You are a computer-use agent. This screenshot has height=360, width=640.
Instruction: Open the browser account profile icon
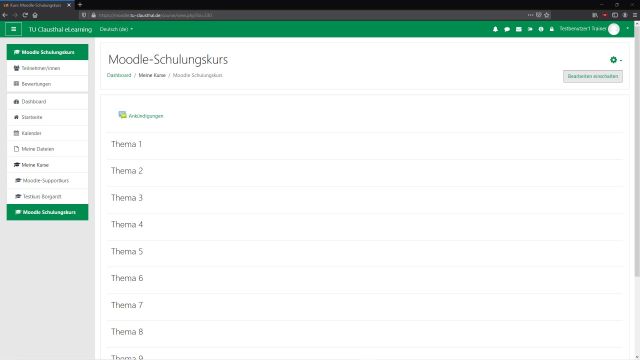click(x=624, y=15)
